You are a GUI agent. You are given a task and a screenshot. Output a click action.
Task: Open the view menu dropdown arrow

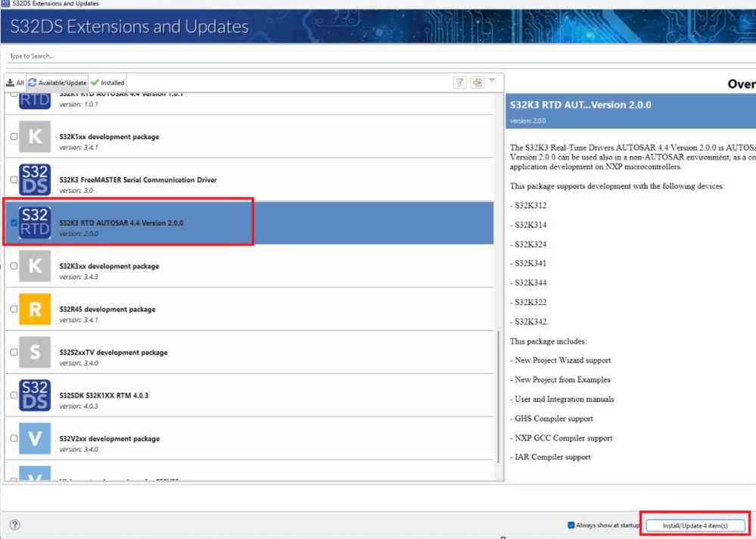492,80
